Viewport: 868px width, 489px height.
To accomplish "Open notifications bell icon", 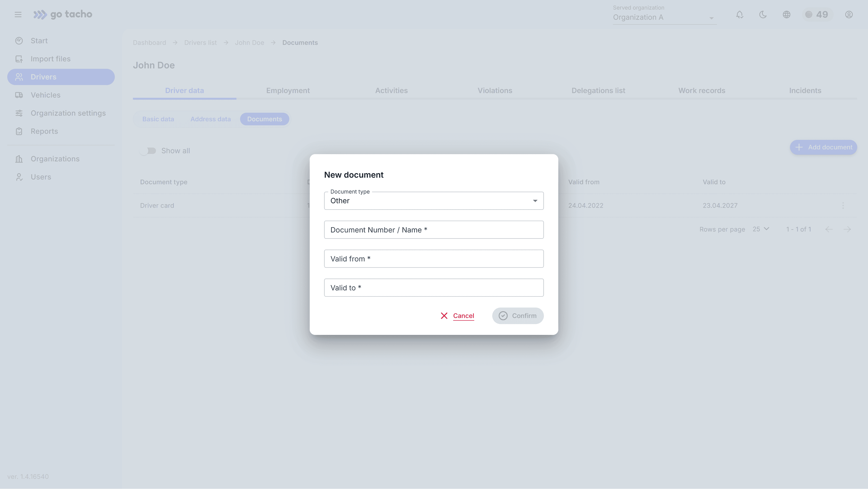I will point(740,14).
